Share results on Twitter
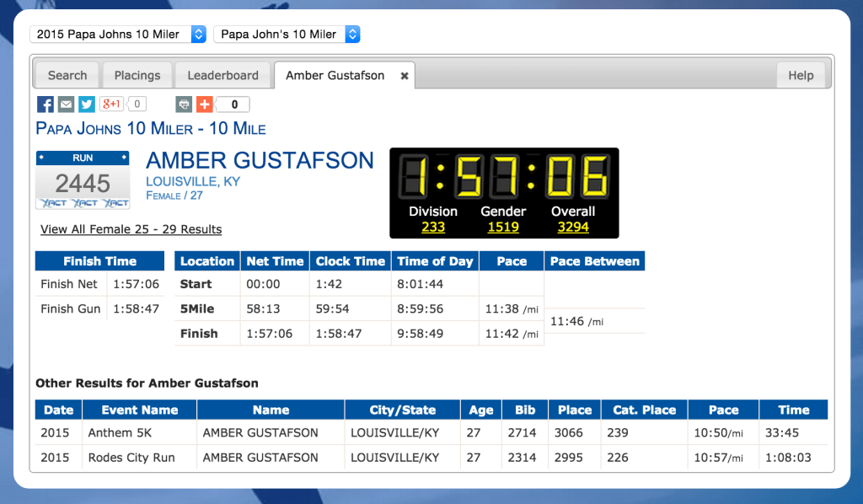863x504 pixels. [x=86, y=104]
